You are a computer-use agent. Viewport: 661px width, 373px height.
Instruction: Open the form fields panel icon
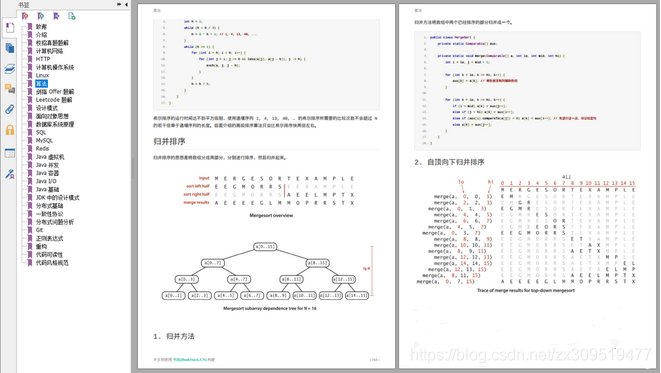pos(10,153)
